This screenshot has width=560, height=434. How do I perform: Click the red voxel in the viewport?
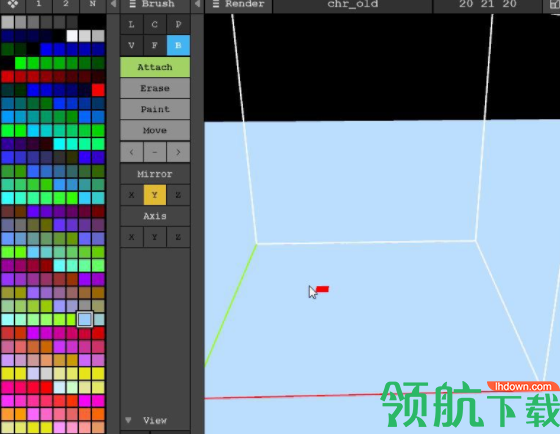coord(322,289)
